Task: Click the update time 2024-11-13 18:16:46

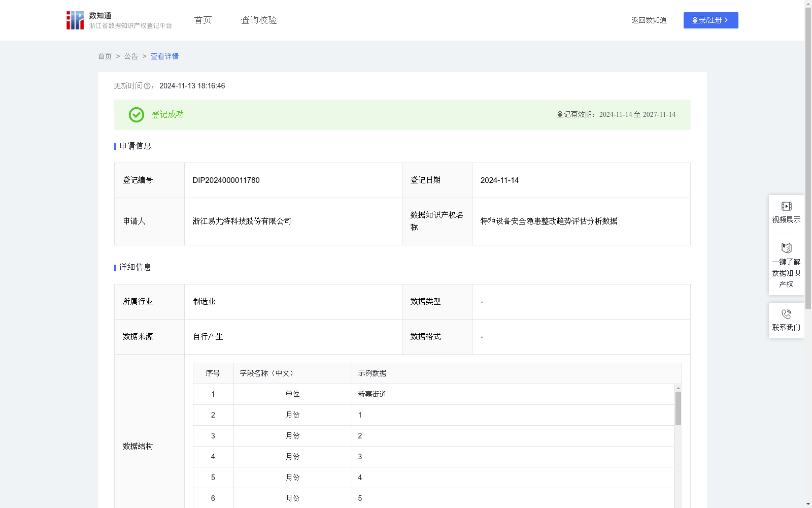Action: [192, 86]
